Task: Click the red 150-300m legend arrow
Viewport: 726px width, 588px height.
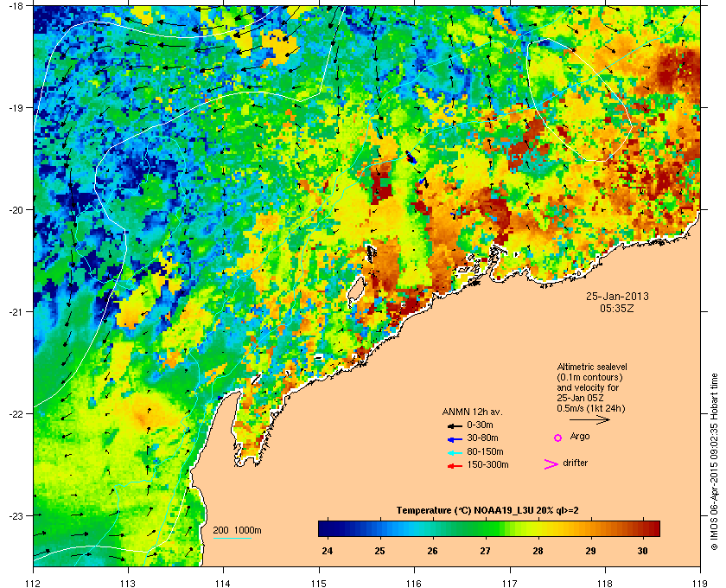Action: 455,466
